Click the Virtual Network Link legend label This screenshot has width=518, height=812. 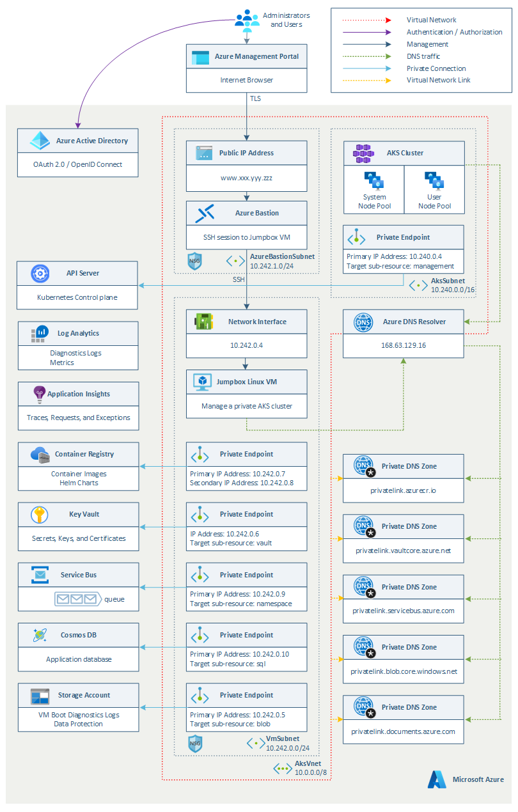(x=439, y=81)
